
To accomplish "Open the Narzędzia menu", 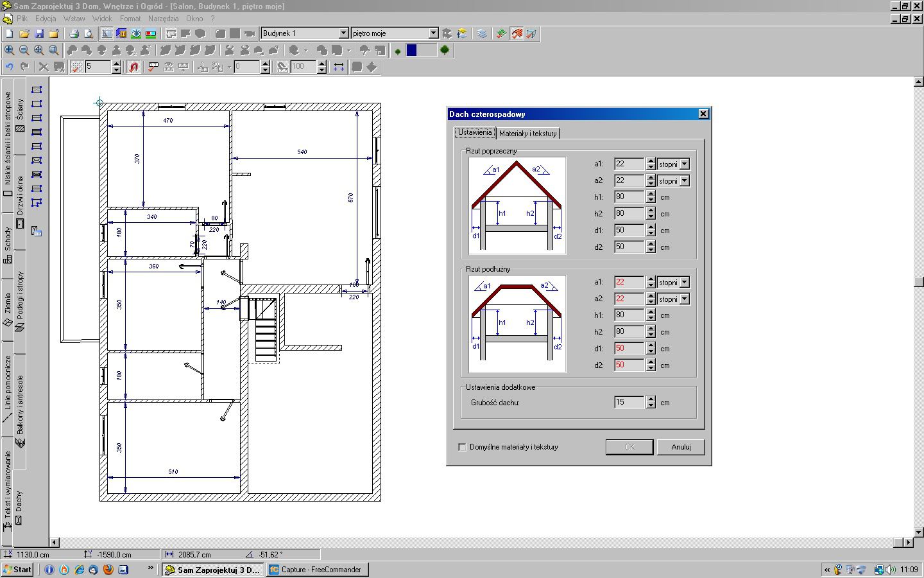I will [163, 19].
